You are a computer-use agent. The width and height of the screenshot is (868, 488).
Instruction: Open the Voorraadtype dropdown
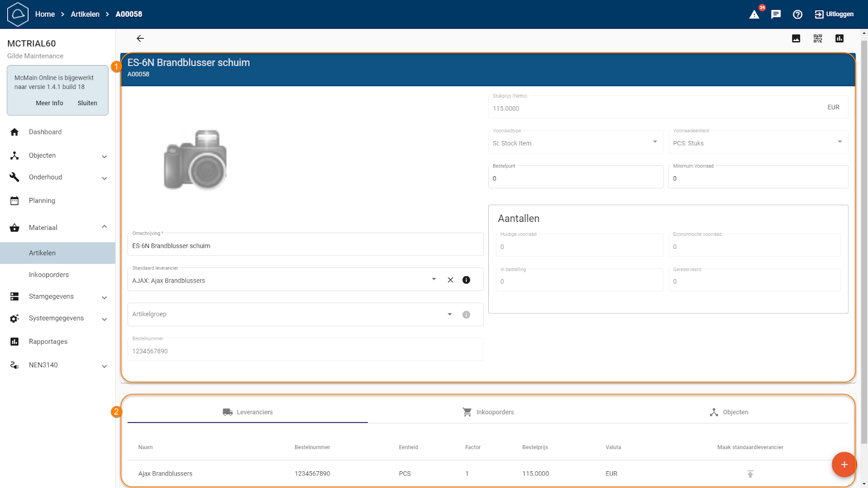coord(654,142)
